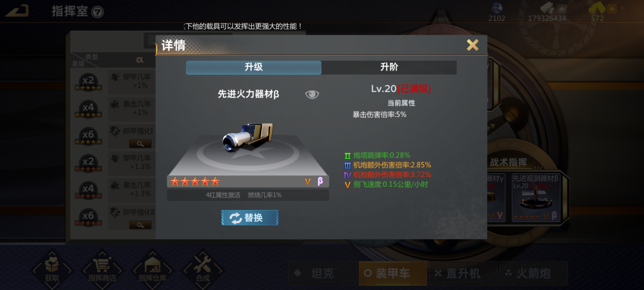This screenshot has width=644, height=290.
Task: Click the back arrow icon
Action: pyautogui.click(x=17, y=11)
